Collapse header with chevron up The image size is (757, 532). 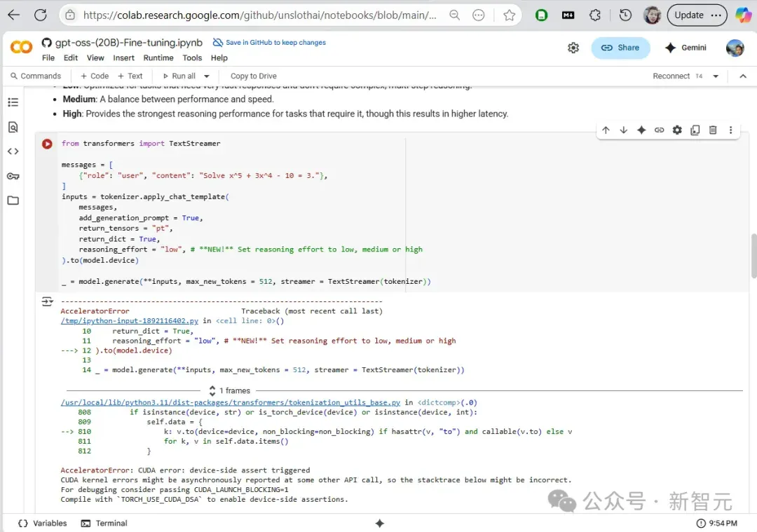[742, 76]
